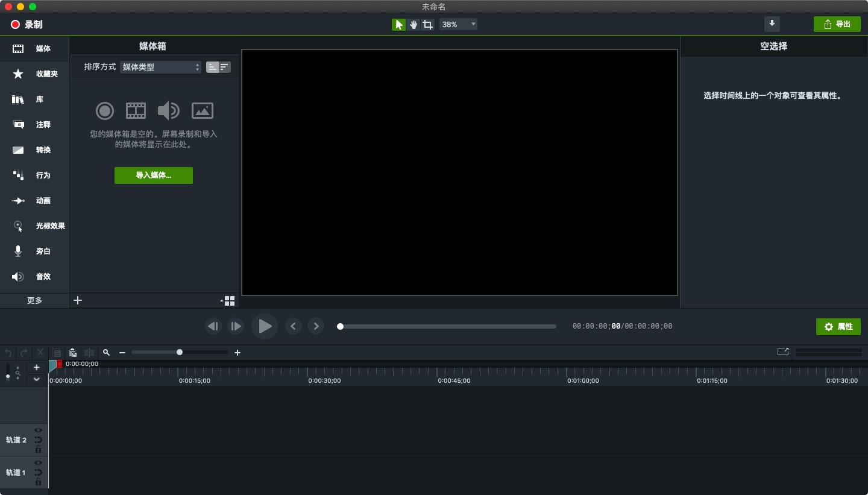Click the next frame step button
Viewport: 868px width, 495px height.
[x=236, y=326]
